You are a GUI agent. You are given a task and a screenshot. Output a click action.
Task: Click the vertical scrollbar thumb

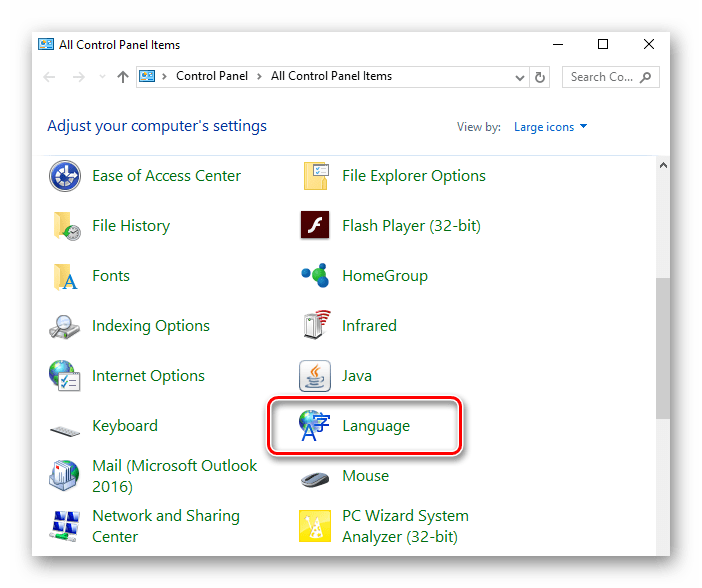[662, 347]
